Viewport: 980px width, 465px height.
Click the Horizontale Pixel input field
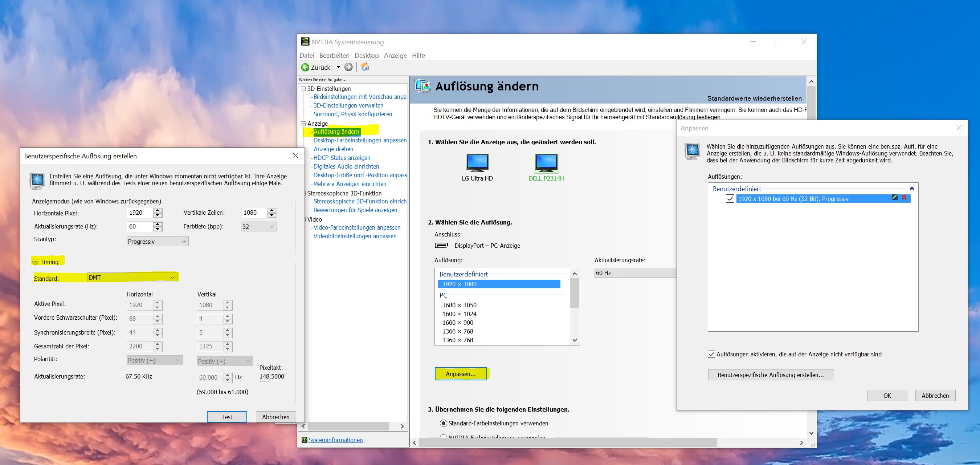coord(140,213)
